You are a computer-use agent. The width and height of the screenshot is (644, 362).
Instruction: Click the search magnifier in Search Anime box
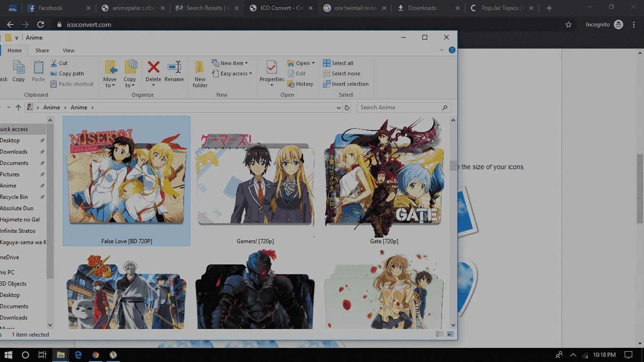445,107
